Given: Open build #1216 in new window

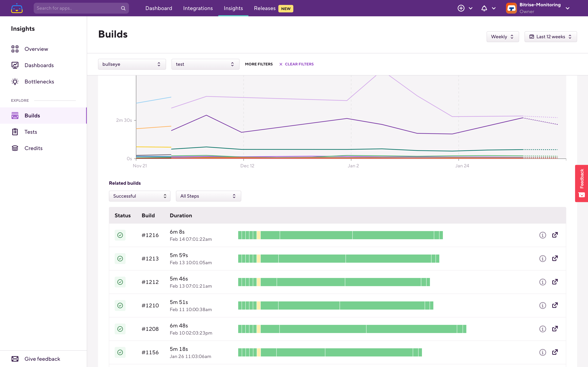Looking at the screenshot, I should pyautogui.click(x=555, y=235).
